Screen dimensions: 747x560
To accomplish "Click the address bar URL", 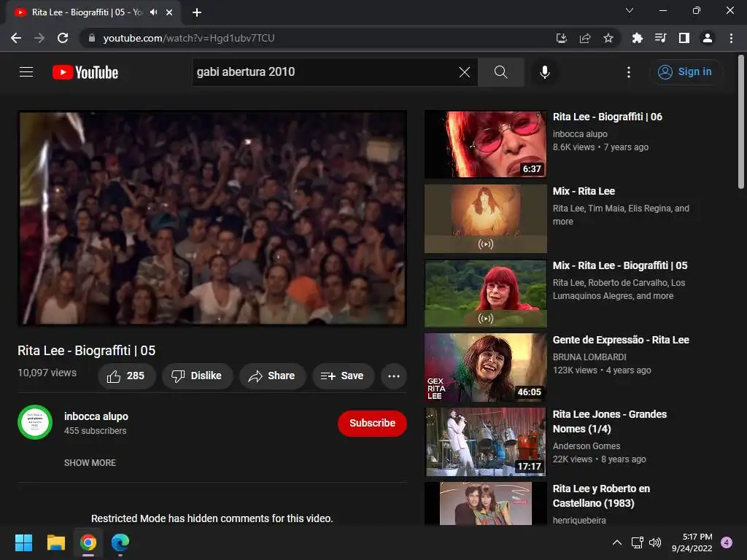I will coord(189,38).
